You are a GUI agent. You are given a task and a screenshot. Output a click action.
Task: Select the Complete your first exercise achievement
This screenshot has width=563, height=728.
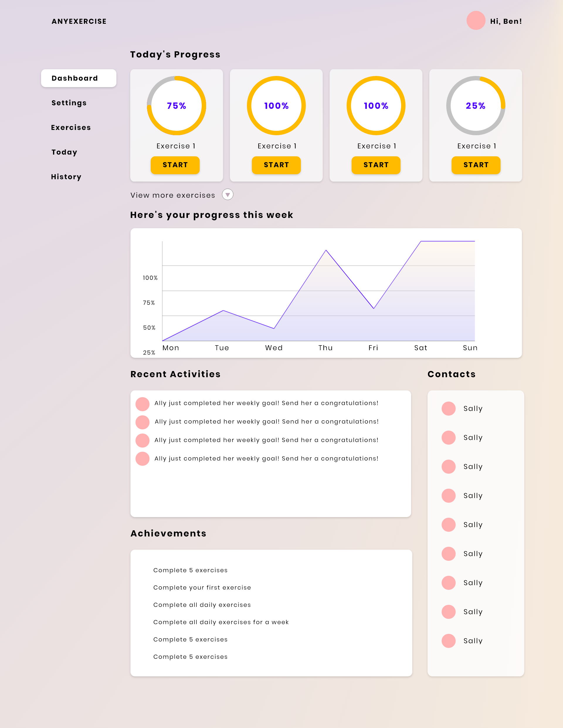(x=202, y=588)
